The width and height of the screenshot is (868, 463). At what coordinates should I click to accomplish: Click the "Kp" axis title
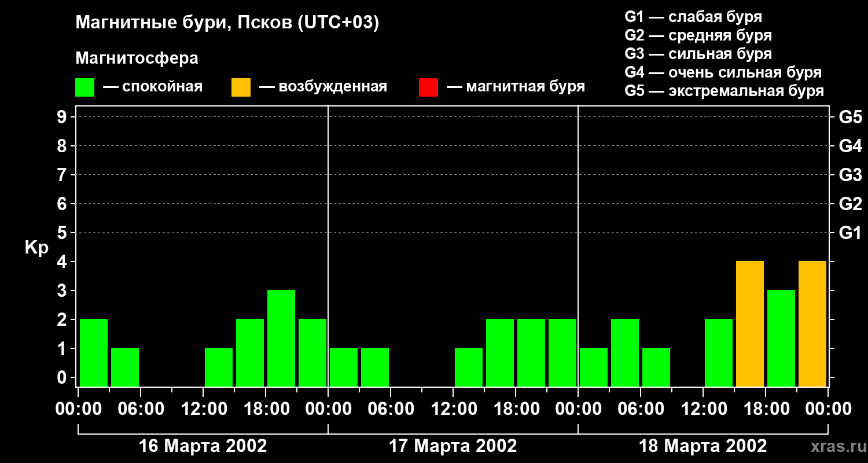click(36, 248)
